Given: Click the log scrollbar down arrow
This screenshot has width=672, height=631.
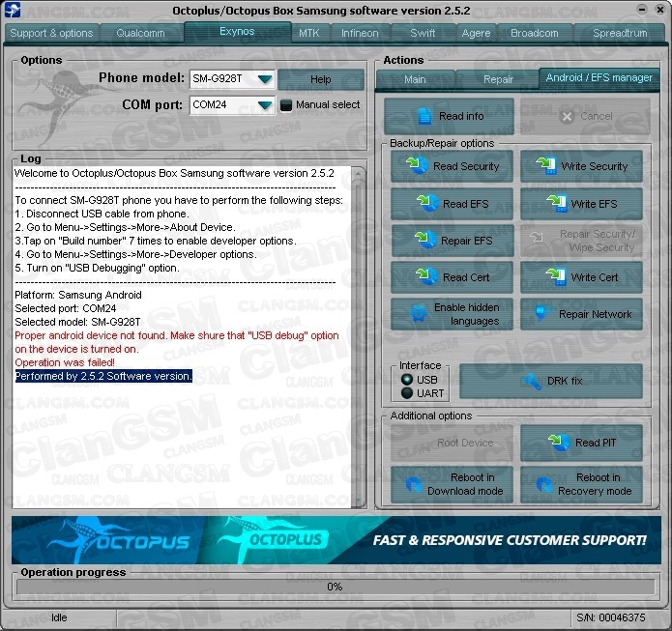Looking at the screenshot, I should (x=358, y=502).
